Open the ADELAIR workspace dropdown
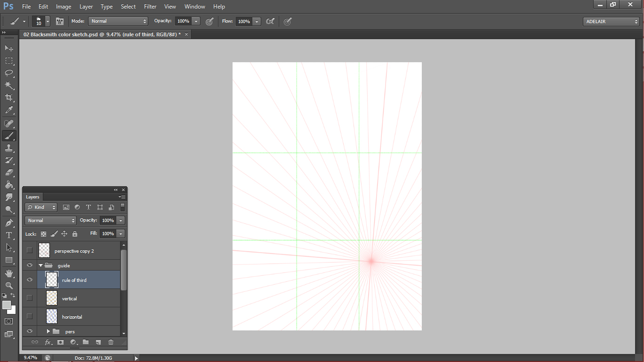The height and width of the screenshot is (362, 644). [x=611, y=22]
